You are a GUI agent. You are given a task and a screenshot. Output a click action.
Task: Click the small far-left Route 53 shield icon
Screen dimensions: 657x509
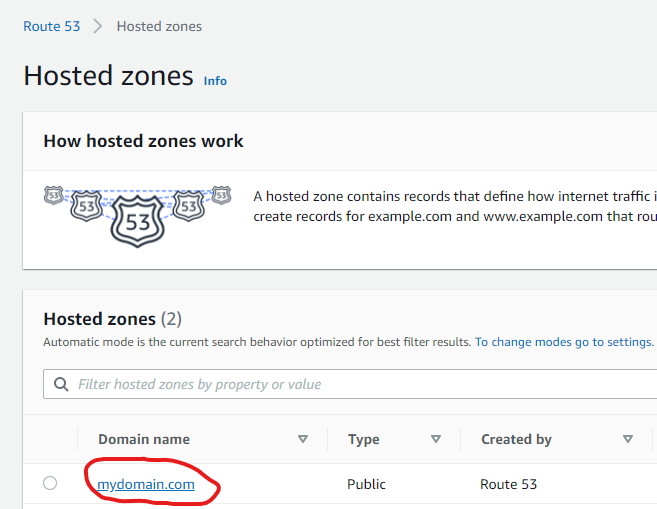point(54,195)
